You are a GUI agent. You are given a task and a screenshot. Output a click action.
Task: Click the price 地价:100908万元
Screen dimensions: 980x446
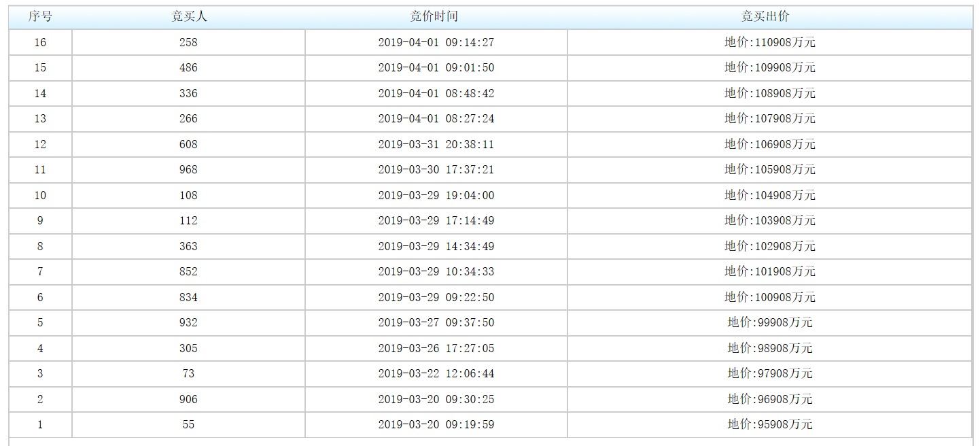(769, 297)
